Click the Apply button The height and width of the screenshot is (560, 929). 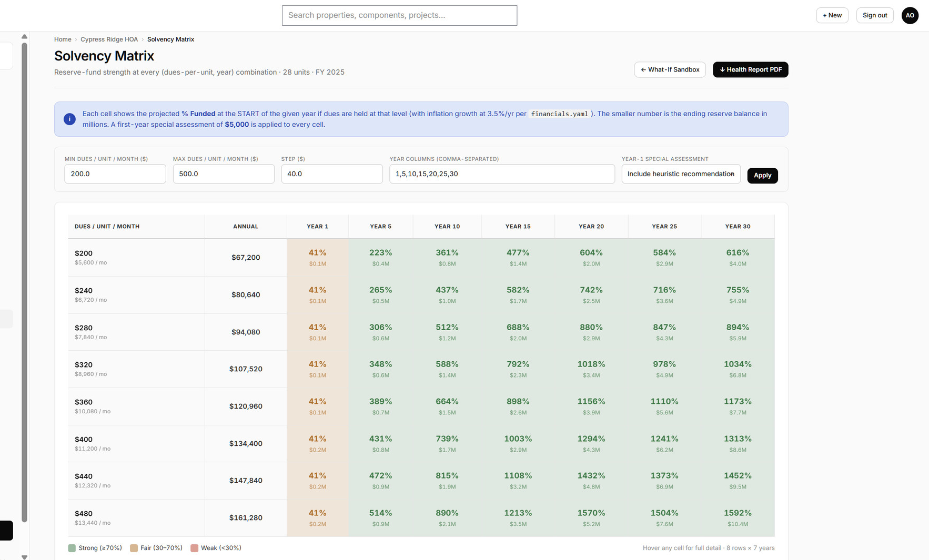[x=762, y=175]
